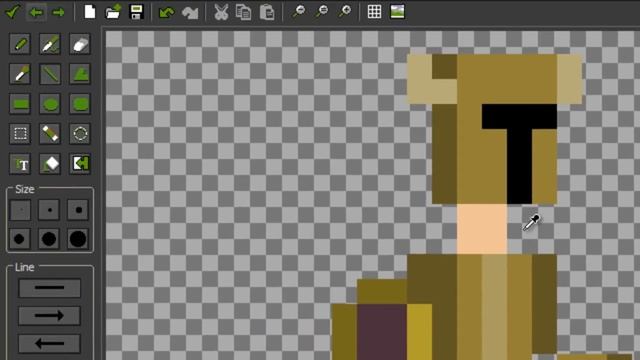Zoom in with the plus magnifier
640x360 pixels.
click(x=345, y=11)
